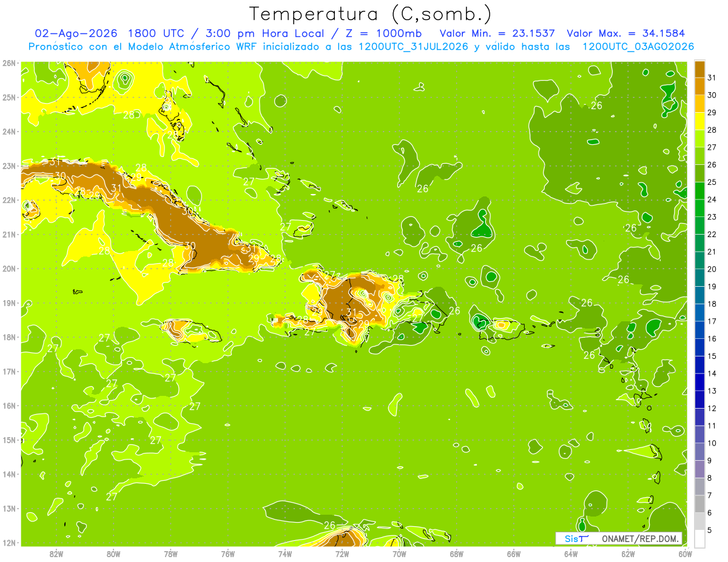Click the title Temperatura (C,somb.)

pyautogui.click(x=371, y=13)
